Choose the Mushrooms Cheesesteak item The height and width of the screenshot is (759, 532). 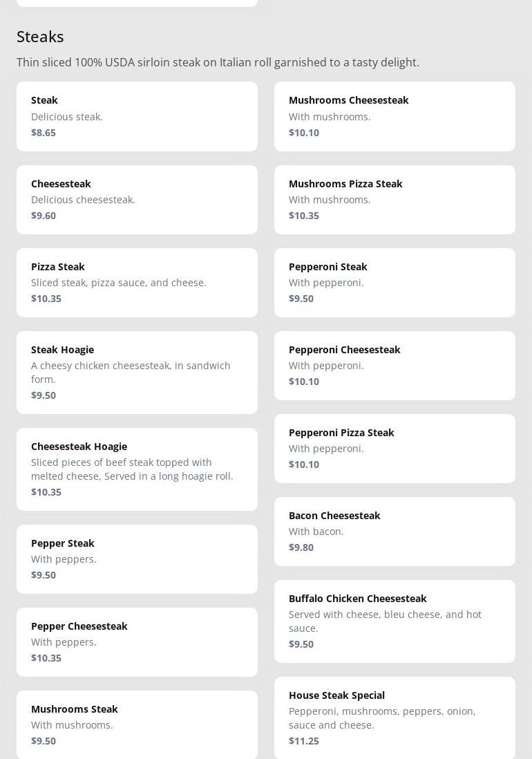pyautogui.click(x=395, y=116)
